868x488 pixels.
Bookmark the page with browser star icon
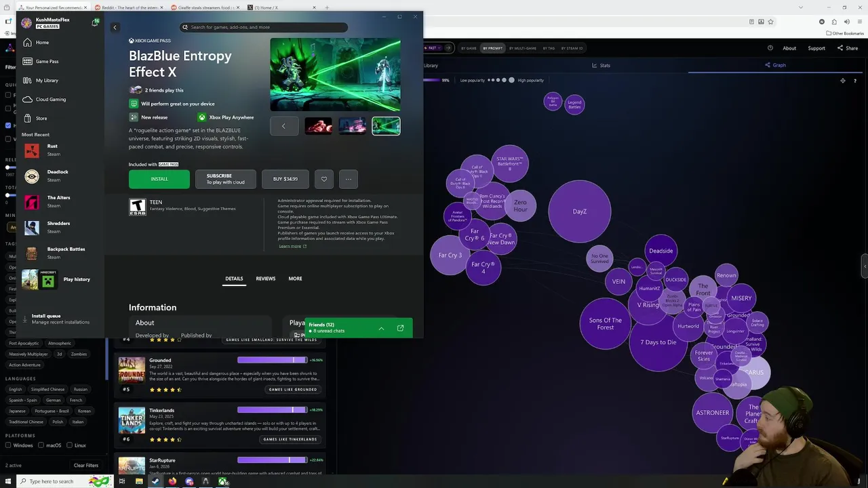click(x=771, y=22)
